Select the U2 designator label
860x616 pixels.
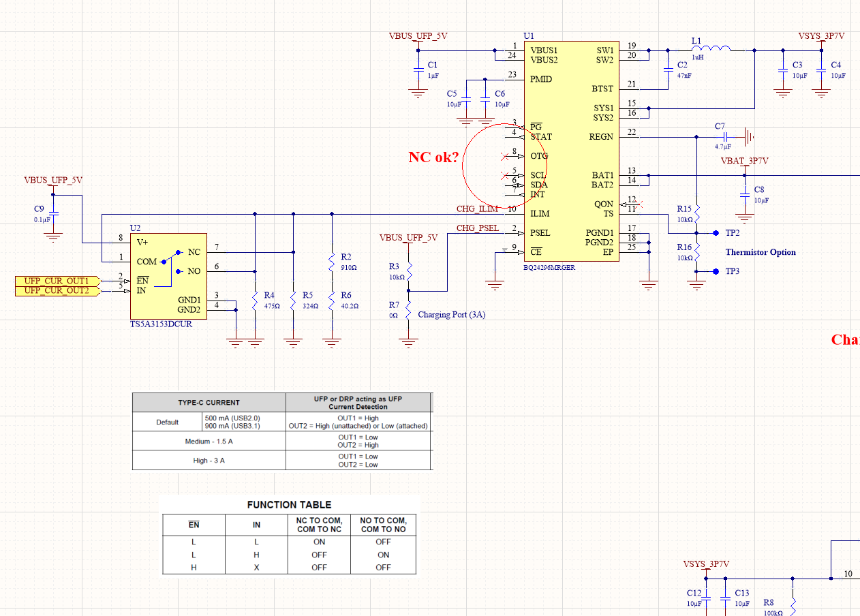pos(136,228)
